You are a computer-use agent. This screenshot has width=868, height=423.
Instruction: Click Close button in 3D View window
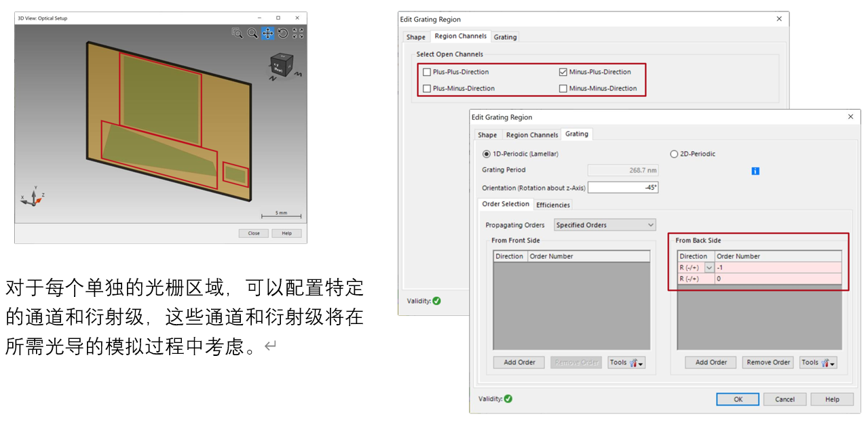(x=254, y=233)
